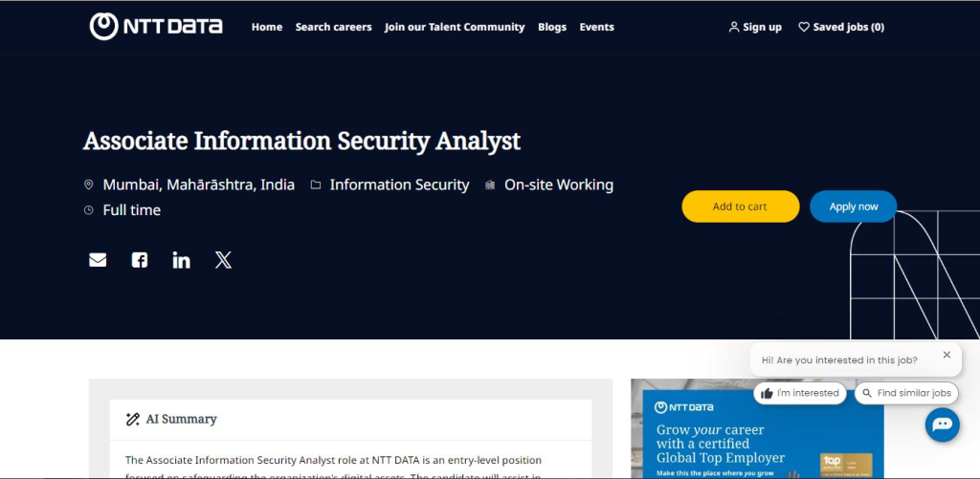Click the Mumbai, Mahārāshtra, India text
Screen dimensions: 980x479
click(x=199, y=185)
